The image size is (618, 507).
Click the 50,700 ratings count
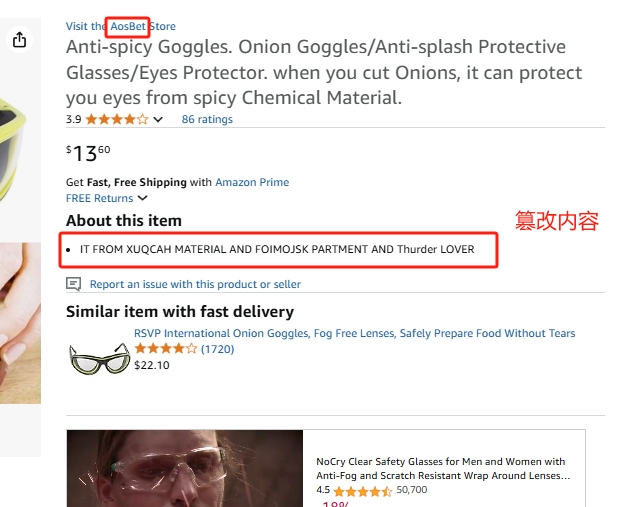[x=411, y=490]
